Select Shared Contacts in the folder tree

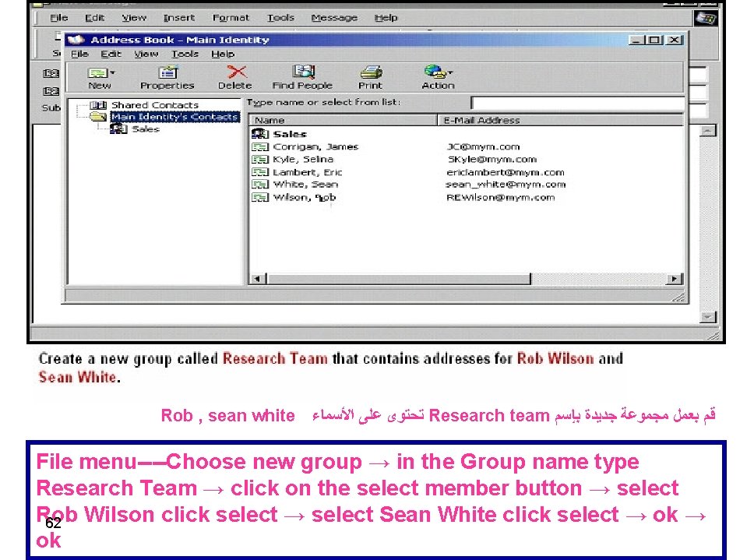tap(155, 105)
